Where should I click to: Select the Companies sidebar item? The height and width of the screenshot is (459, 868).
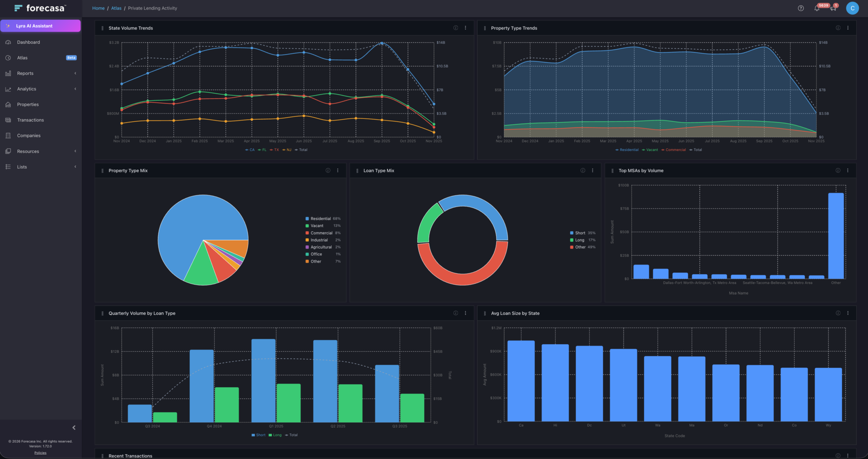(x=28, y=135)
